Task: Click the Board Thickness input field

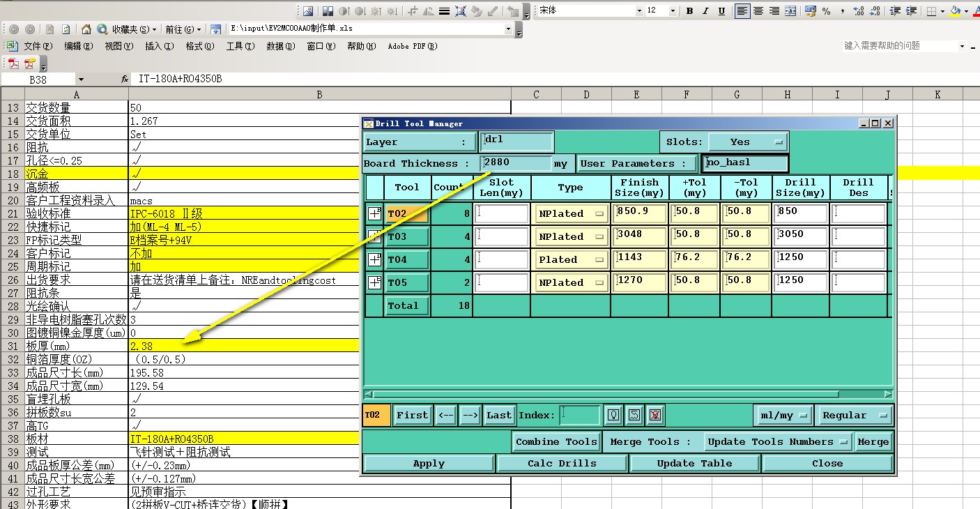Action: pos(516,163)
